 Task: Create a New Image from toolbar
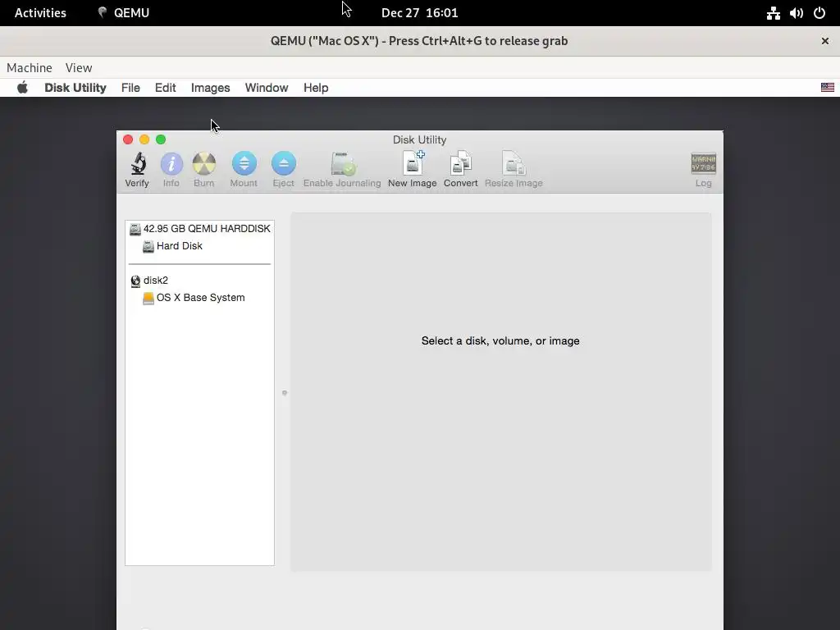click(413, 163)
